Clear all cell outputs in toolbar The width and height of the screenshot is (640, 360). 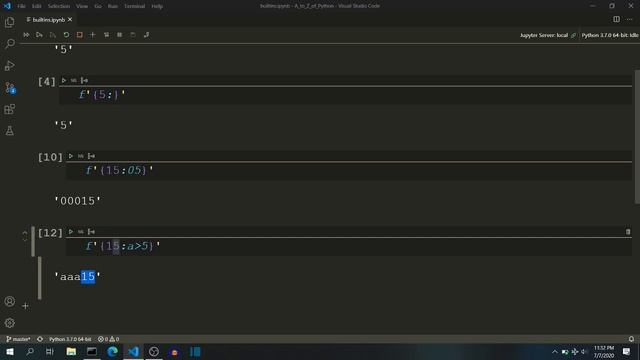106,35
